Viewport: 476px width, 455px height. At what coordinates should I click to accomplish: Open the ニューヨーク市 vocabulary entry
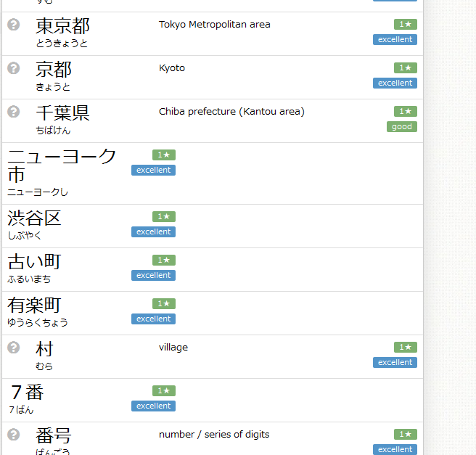[62, 165]
